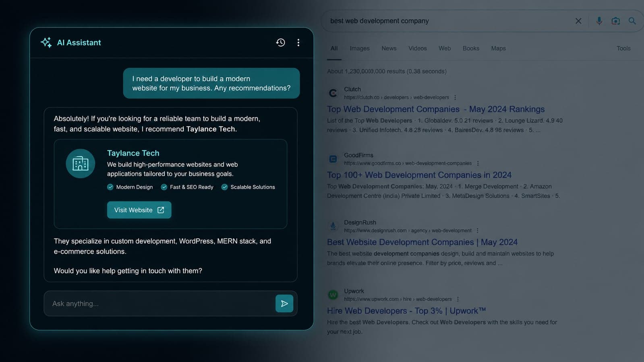Click the DesignRush favicon icon

(x=333, y=226)
